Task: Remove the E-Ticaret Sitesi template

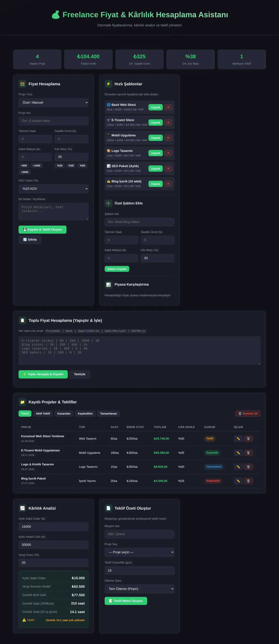Action: [x=168, y=123]
